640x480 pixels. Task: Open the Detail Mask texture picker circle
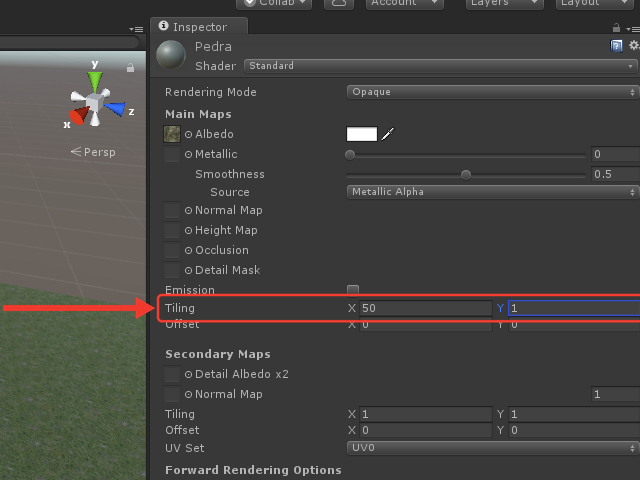pyautogui.click(x=188, y=270)
